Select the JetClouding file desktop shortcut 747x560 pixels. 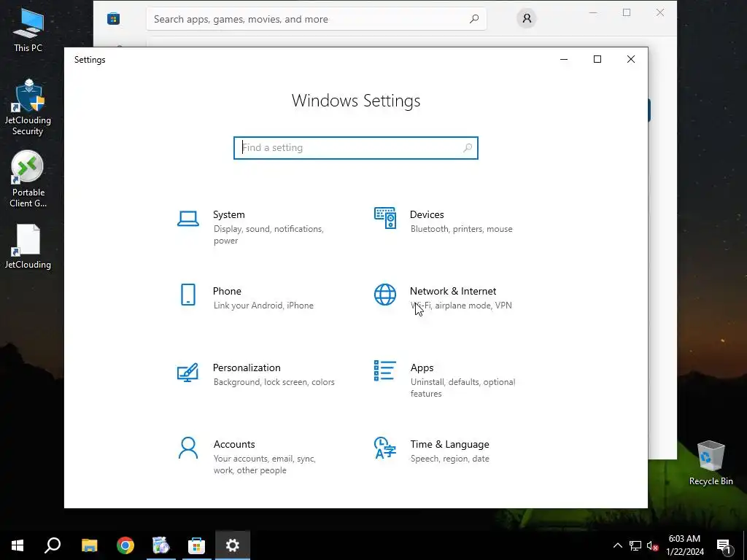click(28, 247)
